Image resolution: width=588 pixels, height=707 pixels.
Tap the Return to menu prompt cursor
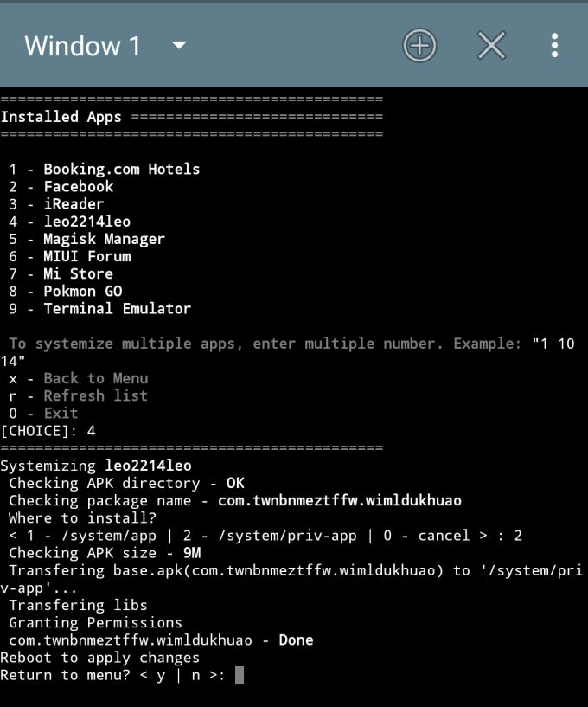click(240, 676)
